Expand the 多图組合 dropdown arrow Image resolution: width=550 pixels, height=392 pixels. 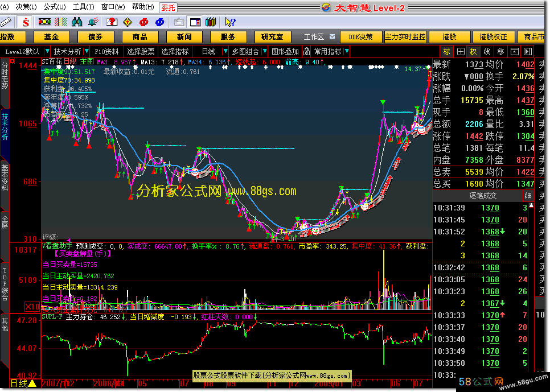tap(265, 51)
